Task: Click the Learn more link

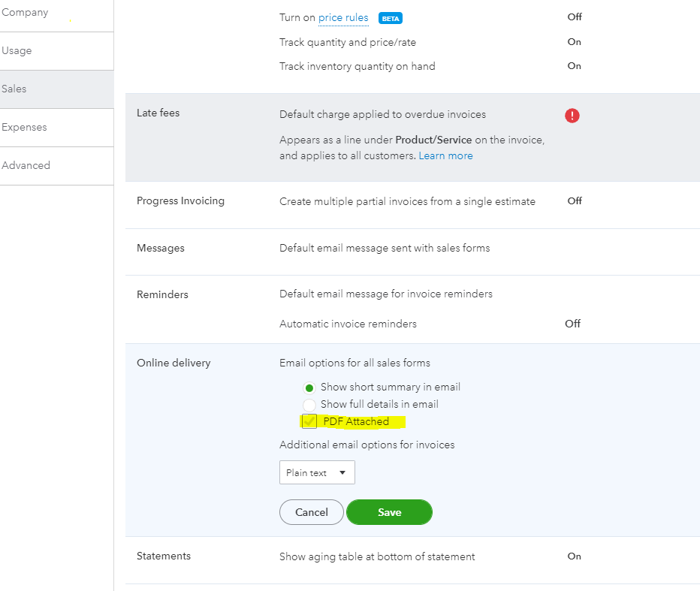Action: point(445,156)
